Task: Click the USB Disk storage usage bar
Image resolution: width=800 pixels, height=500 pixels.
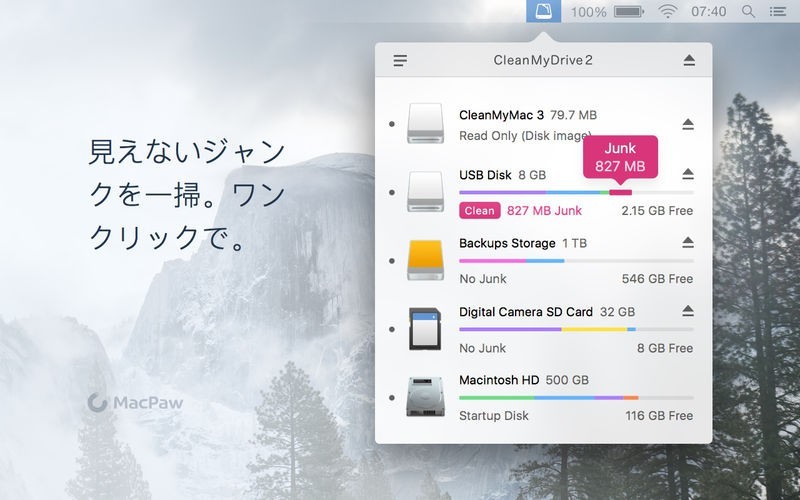Action: pyautogui.click(x=575, y=192)
